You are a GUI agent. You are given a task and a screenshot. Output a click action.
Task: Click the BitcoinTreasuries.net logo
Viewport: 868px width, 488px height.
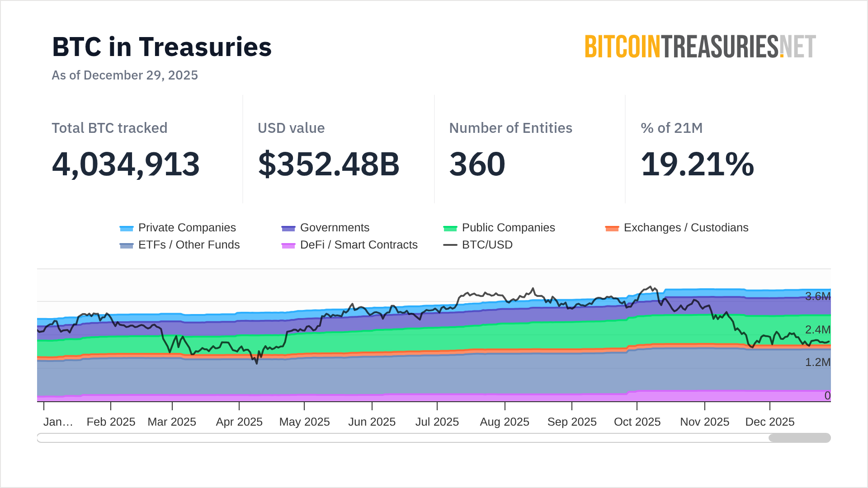coord(700,47)
